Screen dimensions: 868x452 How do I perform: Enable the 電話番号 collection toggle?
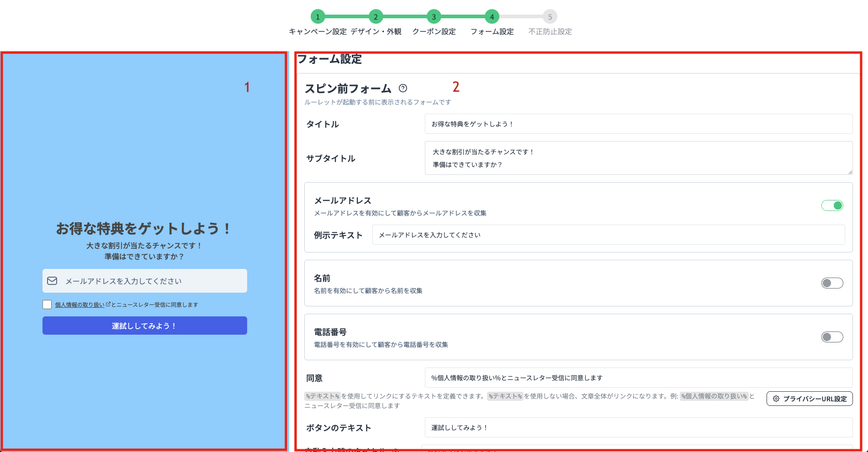pyautogui.click(x=832, y=337)
